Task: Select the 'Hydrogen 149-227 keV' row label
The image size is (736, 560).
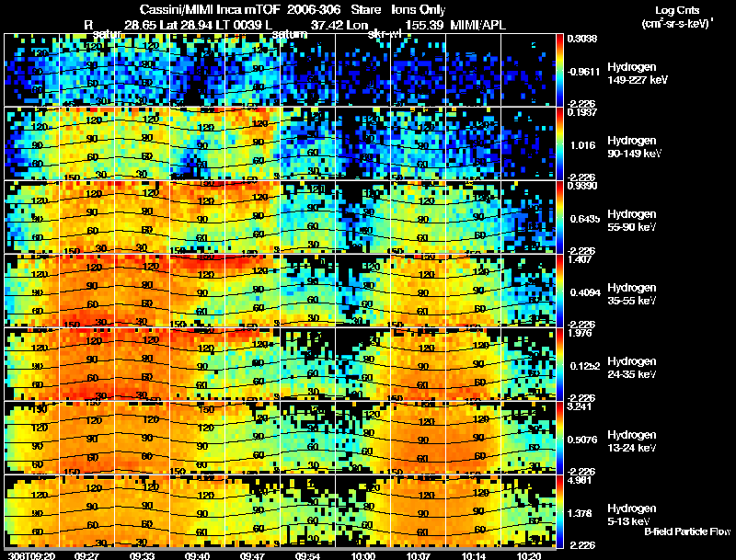Action: click(637, 74)
